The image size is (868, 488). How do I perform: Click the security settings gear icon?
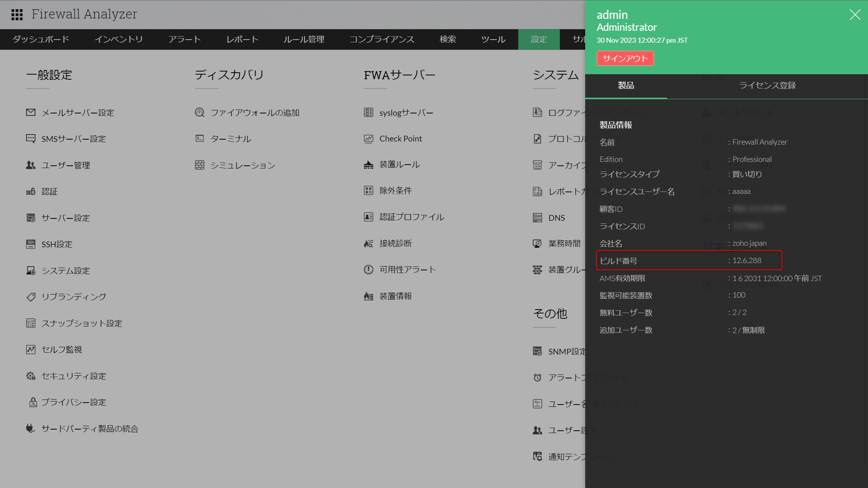click(x=31, y=376)
